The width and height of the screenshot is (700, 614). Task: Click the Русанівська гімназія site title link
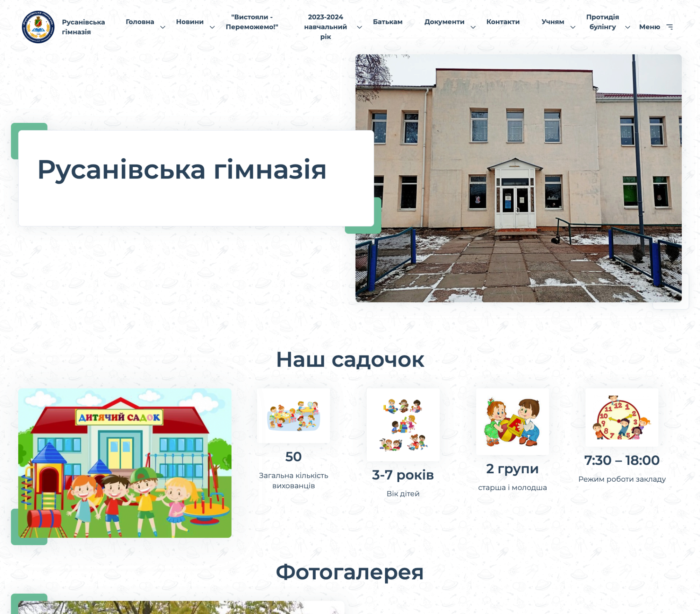(83, 27)
